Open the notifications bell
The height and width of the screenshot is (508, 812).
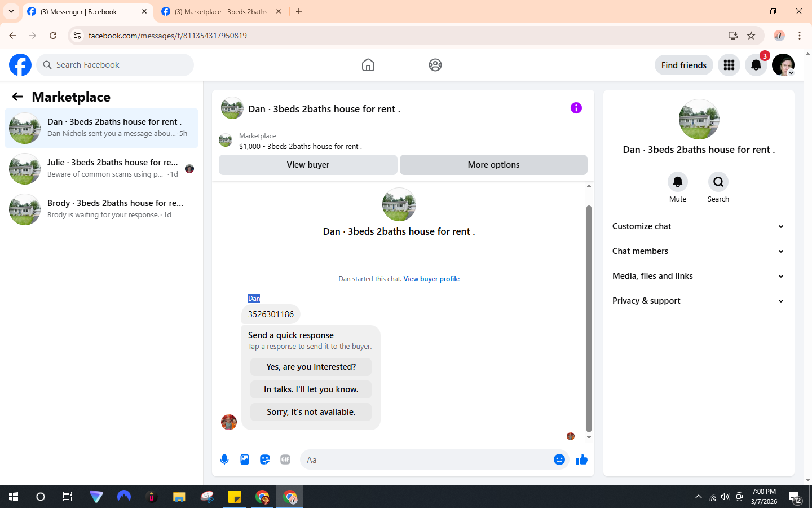pyautogui.click(x=756, y=65)
